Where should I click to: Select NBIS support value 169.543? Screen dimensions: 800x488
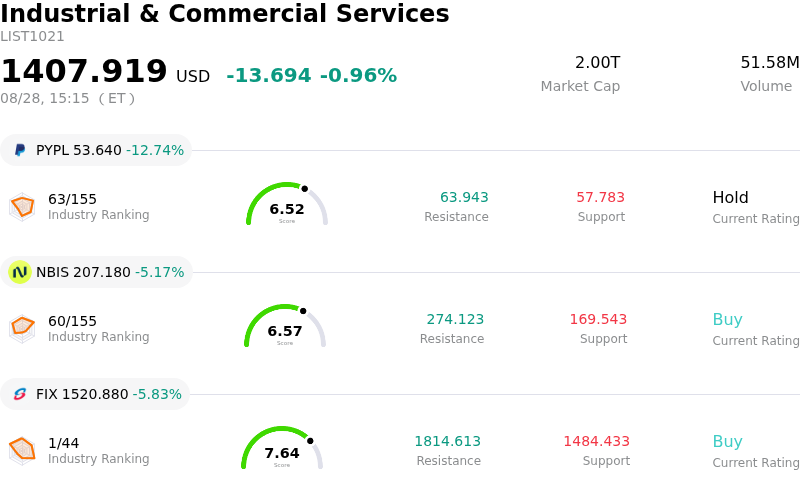[x=598, y=319]
